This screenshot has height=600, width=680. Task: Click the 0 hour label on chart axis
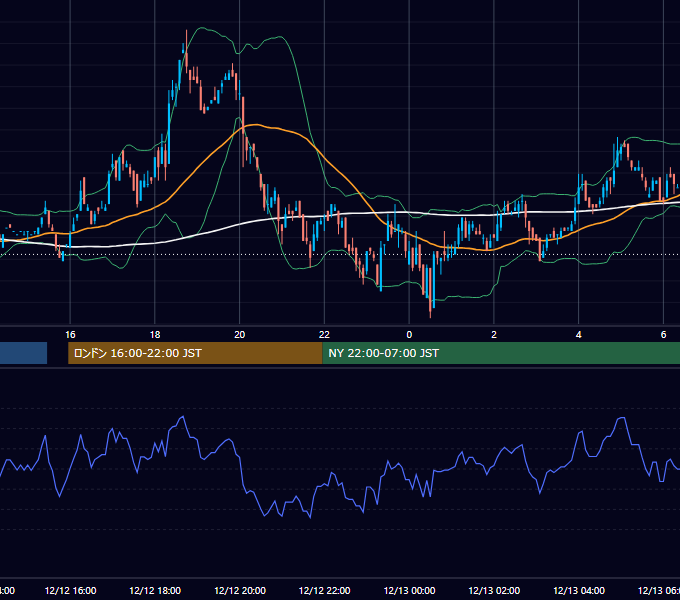coord(409,335)
